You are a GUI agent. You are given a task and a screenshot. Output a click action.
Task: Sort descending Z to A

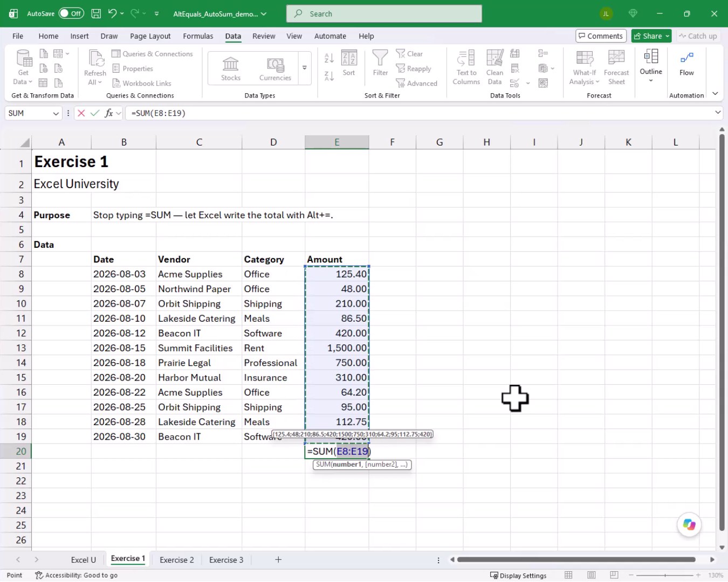pyautogui.click(x=329, y=77)
